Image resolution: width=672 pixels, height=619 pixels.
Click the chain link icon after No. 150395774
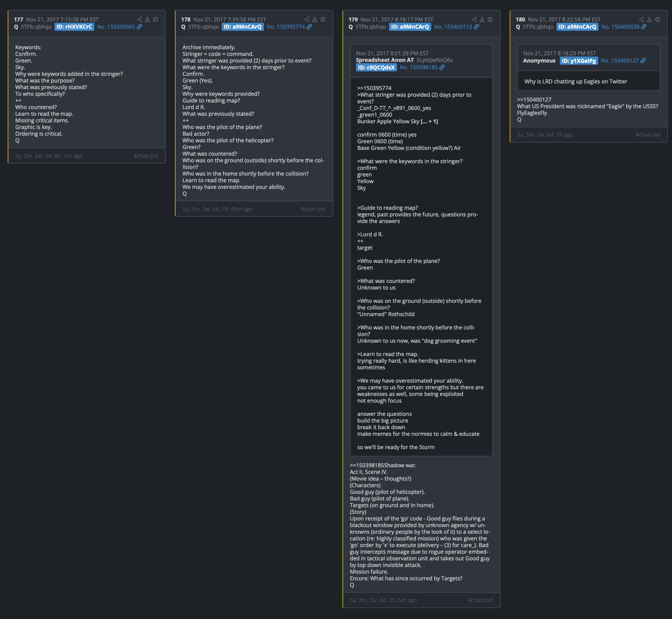click(309, 27)
